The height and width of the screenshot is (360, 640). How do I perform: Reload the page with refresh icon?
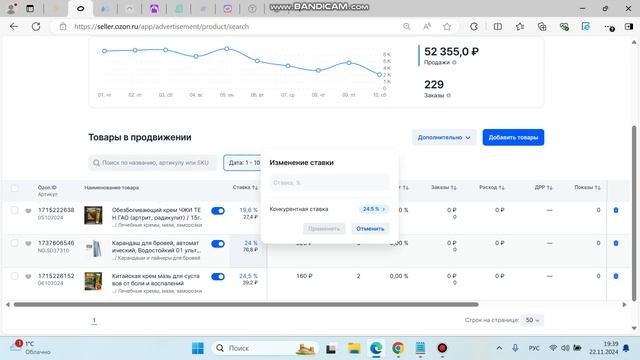click(x=36, y=27)
